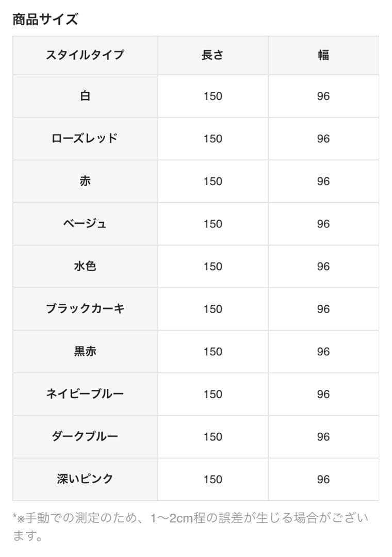Select the width value for ネイビーブルー
392x557 pixels.
pos(323,394)
